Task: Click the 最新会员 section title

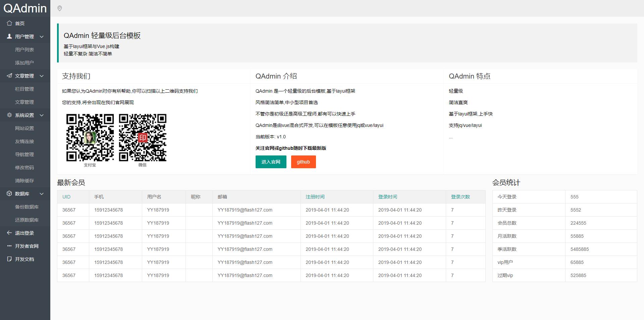Action: coord(71,183)
